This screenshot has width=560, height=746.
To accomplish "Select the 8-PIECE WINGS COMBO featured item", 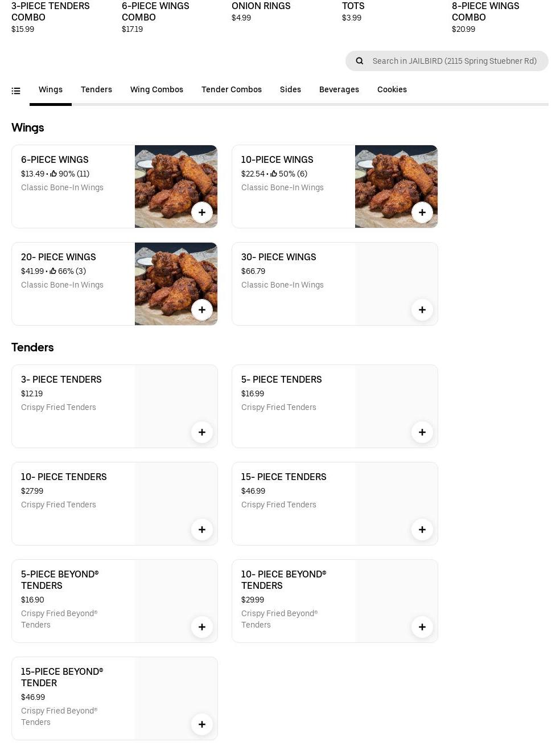I will pos(485,11).
